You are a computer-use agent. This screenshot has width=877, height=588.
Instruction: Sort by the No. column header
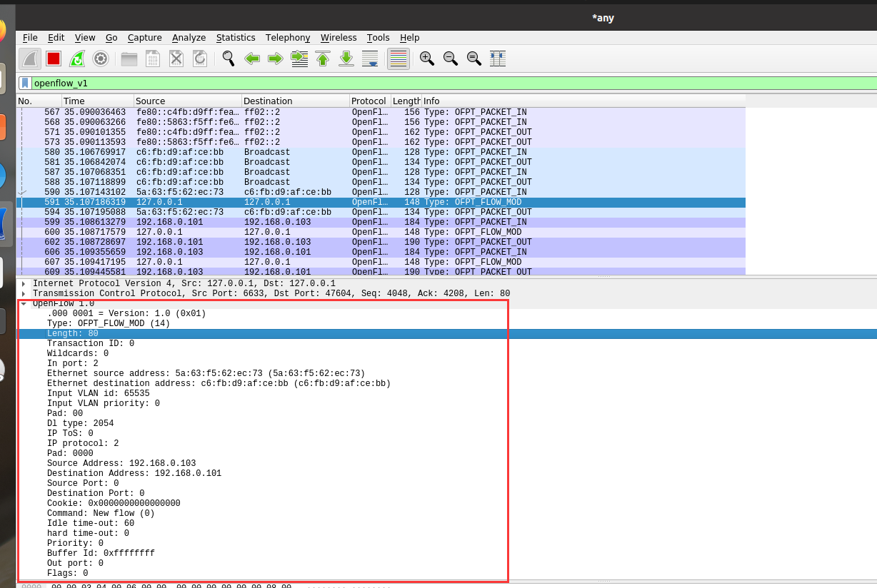coord(39,101)
